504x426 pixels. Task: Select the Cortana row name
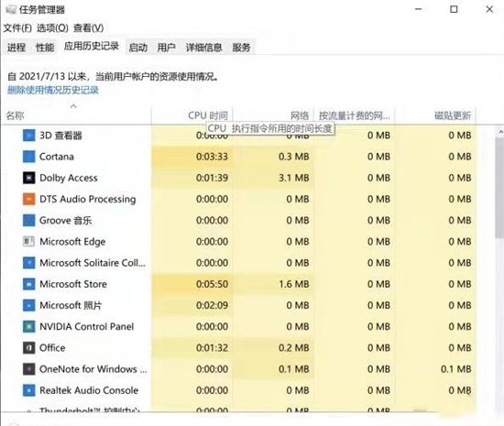point(57,157)
